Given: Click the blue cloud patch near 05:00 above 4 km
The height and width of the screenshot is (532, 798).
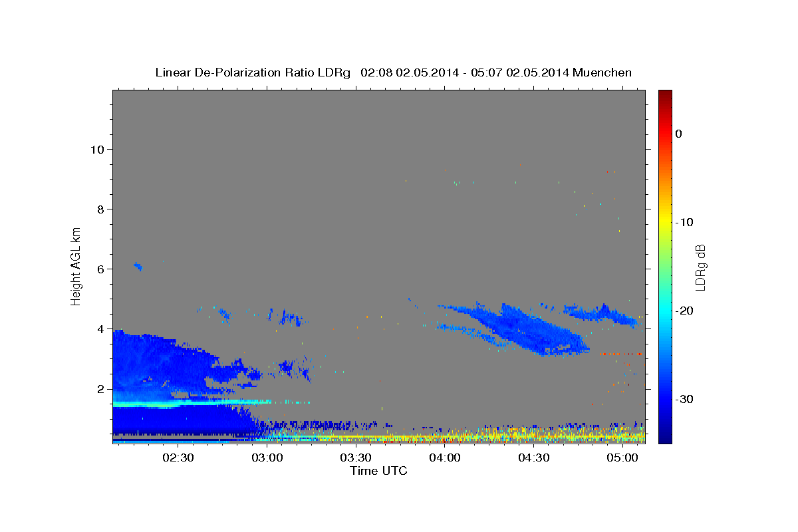Looking at the screenshot, I should 602,314.
